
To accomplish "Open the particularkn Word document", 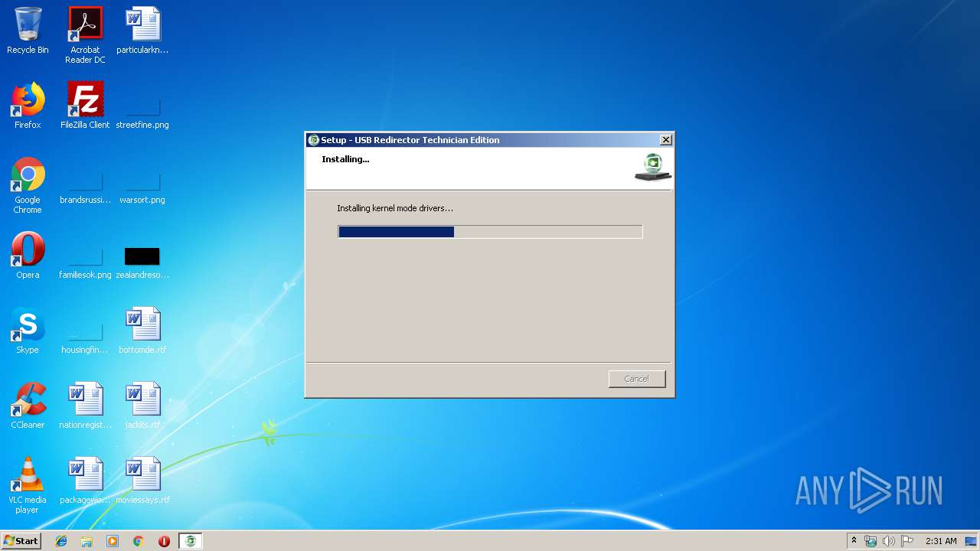I will point(142,31).
